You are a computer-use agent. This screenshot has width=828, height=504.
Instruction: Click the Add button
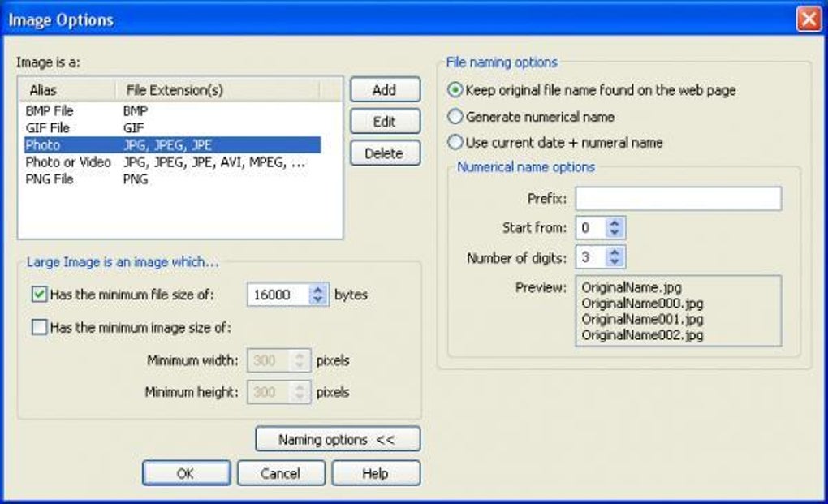(x=385, y=90)
